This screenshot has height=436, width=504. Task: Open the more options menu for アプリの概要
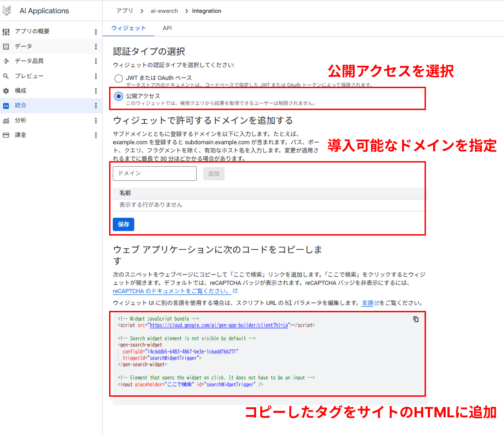[96, 32]
